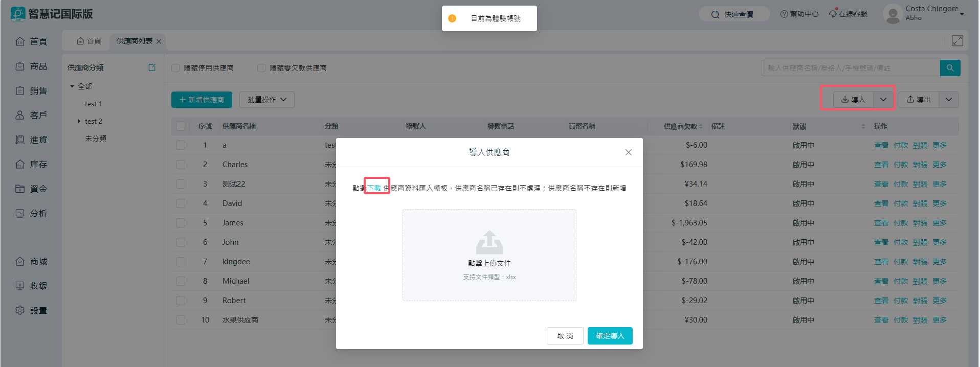
Task: Open 設置 settings in sidebar
Action: (x=32, y=310)
